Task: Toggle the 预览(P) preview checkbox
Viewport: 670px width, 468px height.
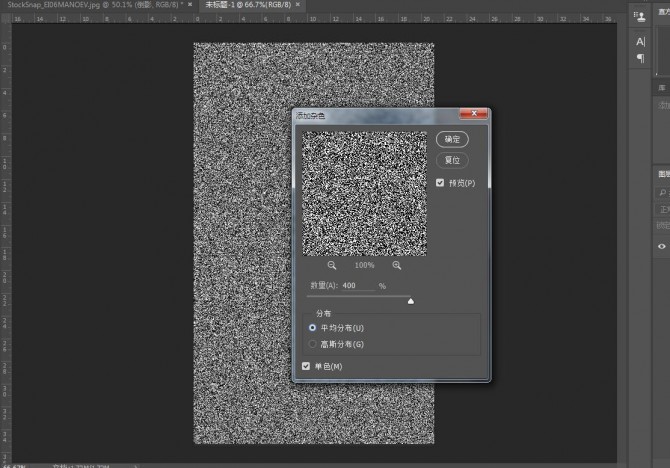Action: tap(441, 183)
